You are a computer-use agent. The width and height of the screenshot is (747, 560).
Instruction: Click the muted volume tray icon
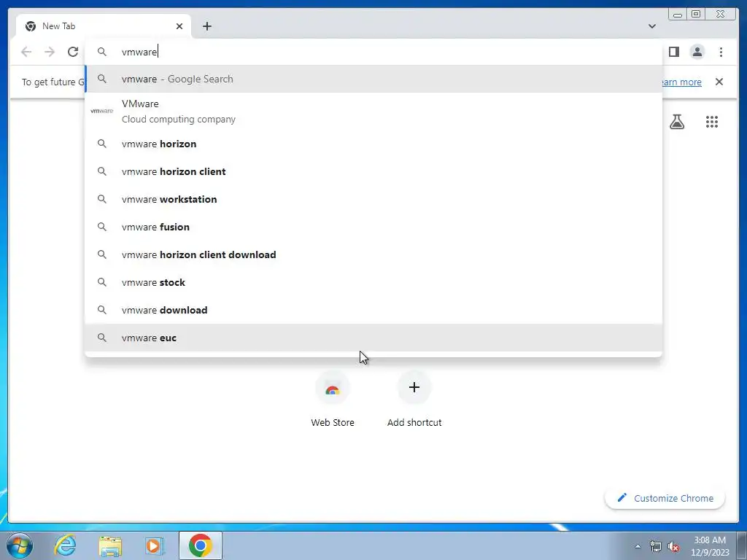tap(673, 547)
